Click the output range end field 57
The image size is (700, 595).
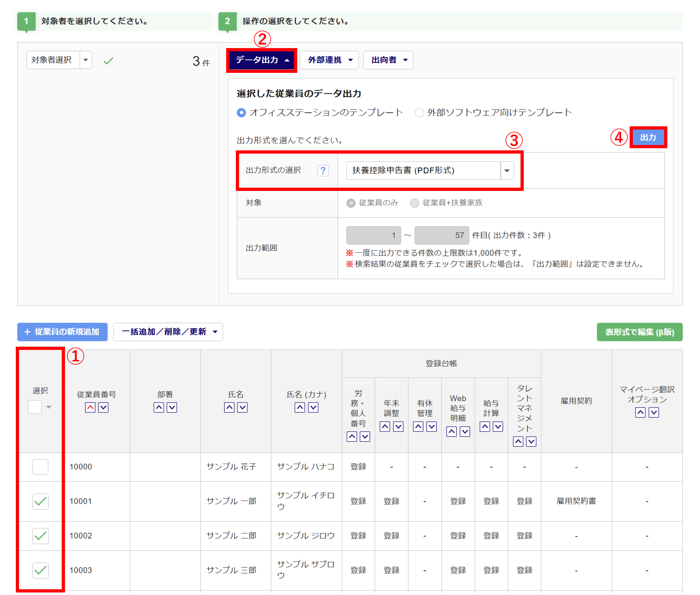click(x=441, y=235)
